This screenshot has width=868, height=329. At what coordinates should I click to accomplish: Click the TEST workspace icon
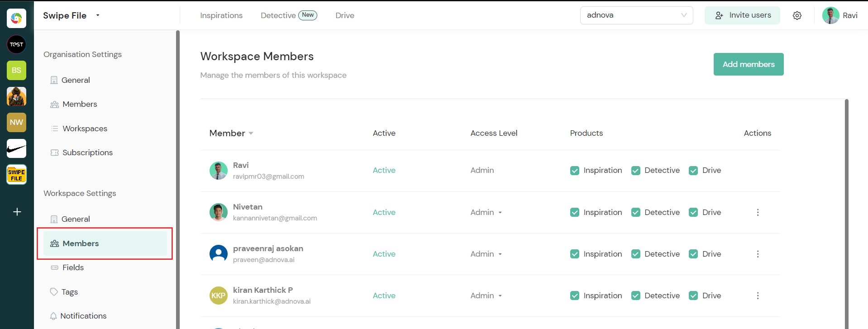(x=17, y=44)
